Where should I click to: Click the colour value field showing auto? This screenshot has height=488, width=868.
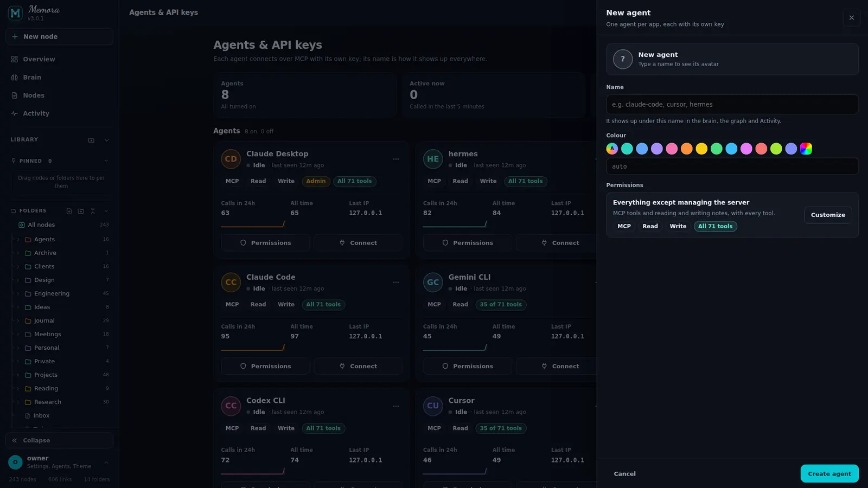[x=732, y=166]
